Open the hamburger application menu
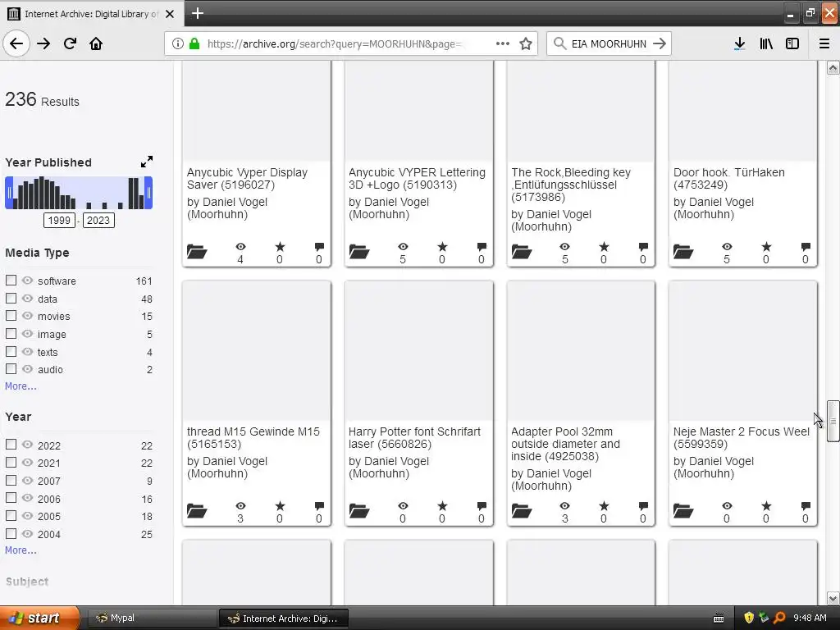The height and width of the screenshot is (630, 840). (824, 43)
